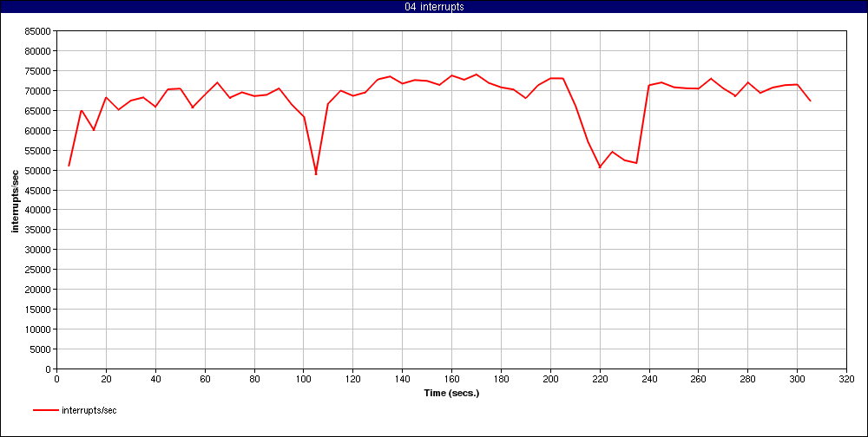Click the sharp dip data point at 105 seconds
The image size is (868, 437).
pyautogui.click(x=316, y=173)
